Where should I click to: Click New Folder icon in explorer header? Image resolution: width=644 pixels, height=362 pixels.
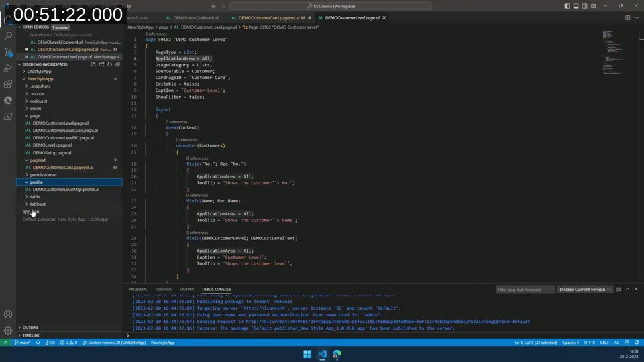tap(101, 64)
